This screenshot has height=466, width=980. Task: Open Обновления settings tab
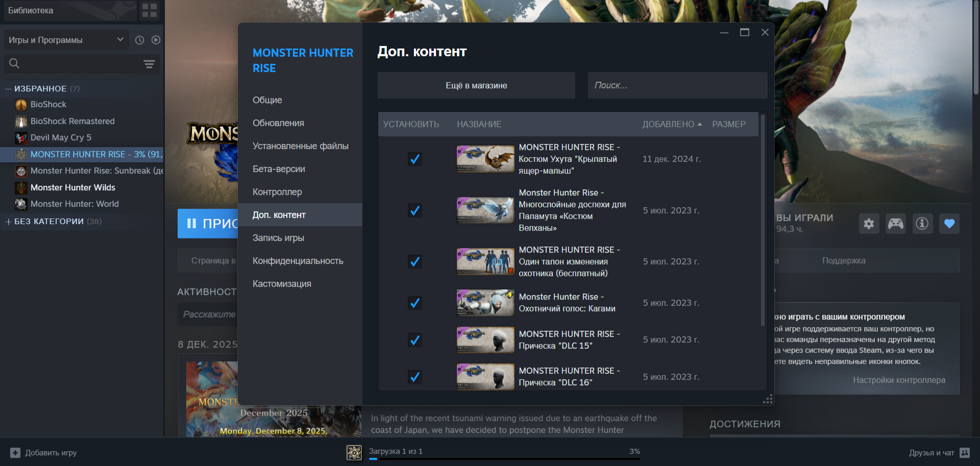[300, 123]
